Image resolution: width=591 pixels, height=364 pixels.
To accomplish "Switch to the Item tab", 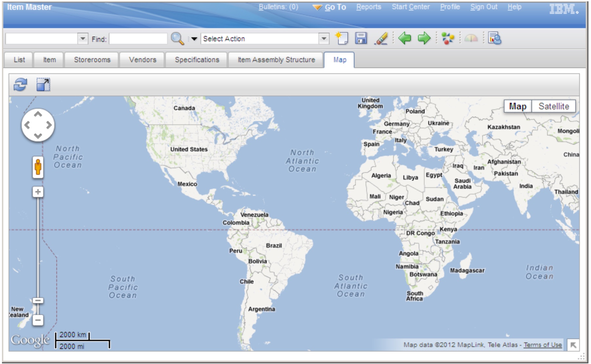I will [49, 60].
